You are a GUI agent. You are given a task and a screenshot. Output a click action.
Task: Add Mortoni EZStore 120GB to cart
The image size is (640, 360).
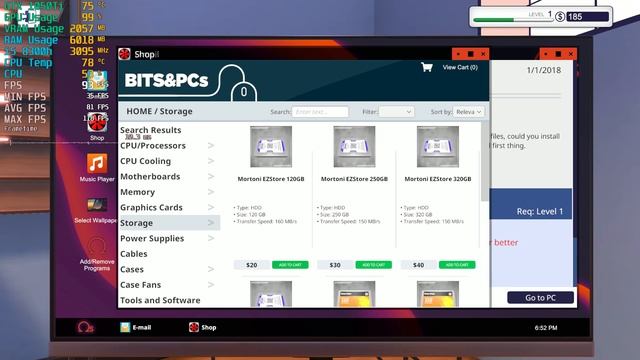point(290,265)
